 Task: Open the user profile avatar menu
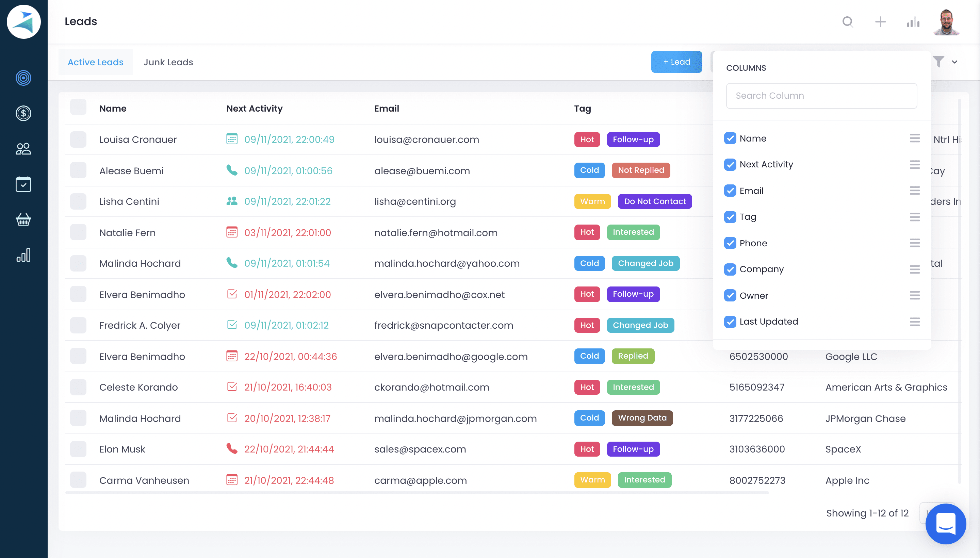tap(946, 22)
